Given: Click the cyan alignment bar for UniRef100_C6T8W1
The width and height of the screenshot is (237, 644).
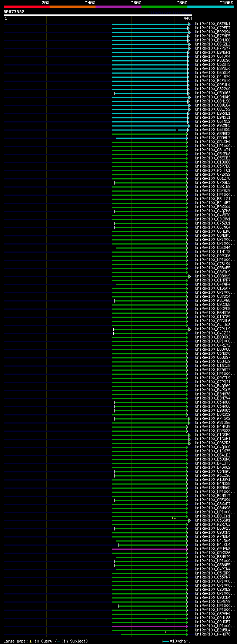Looking at the screenshot, I should [x=150, y=24].
